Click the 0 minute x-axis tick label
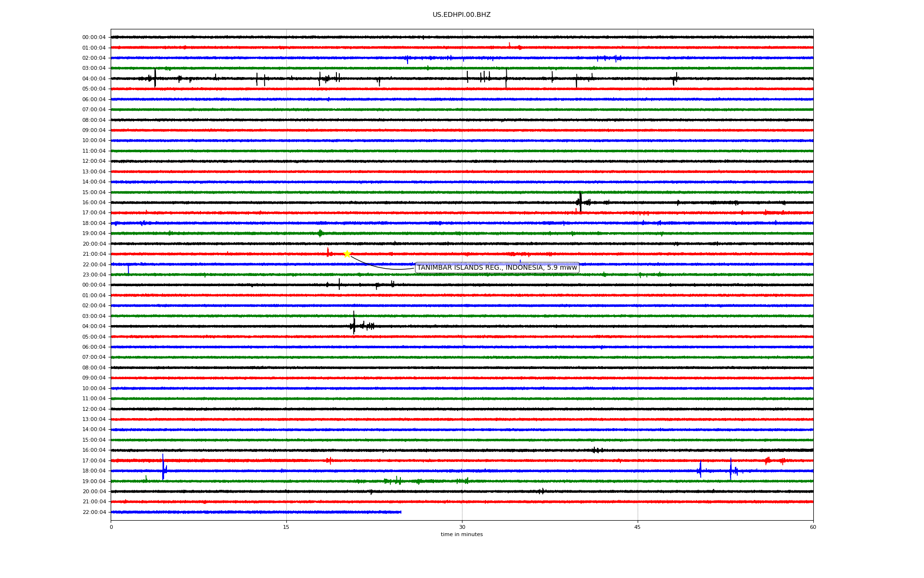The height and width of the screenshot is (578, 924). tap(111, 527)
